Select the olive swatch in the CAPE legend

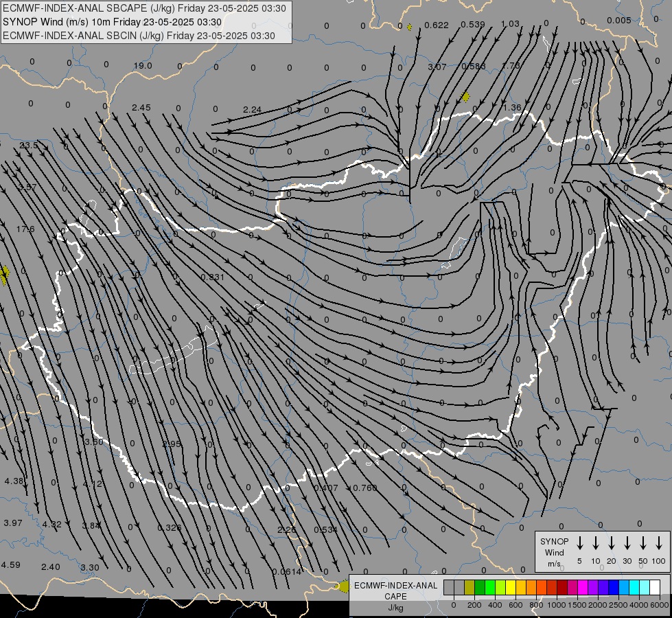[x=470, y=587]
